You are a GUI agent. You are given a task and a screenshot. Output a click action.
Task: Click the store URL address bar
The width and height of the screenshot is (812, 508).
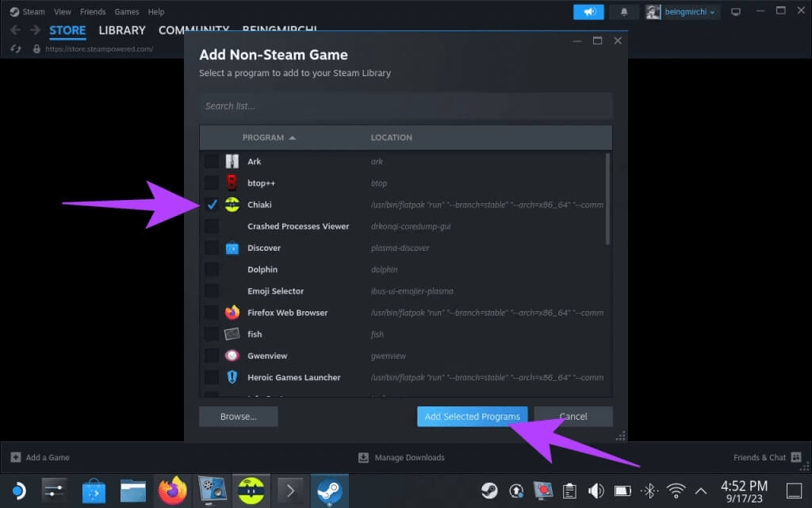pos(99,48)
